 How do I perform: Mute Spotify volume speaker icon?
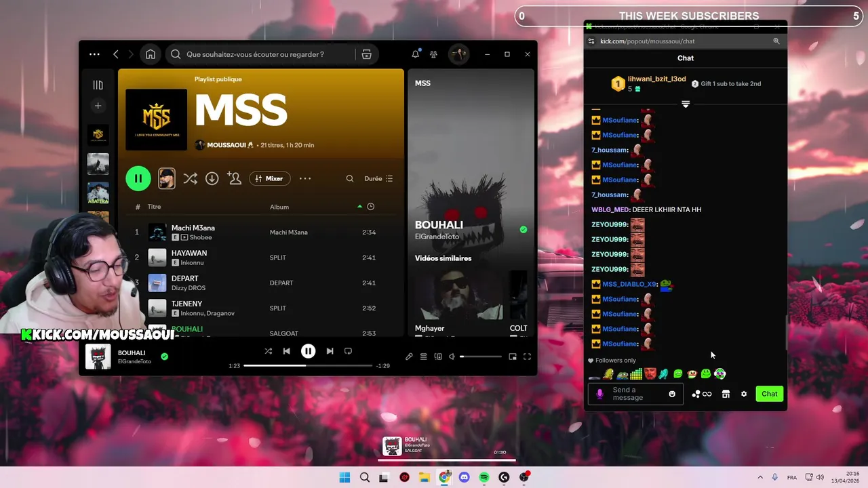tap(452, 357)
